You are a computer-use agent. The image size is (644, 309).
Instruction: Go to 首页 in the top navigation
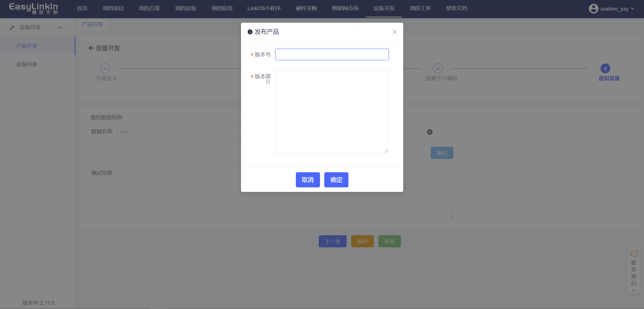pos(82,8)
